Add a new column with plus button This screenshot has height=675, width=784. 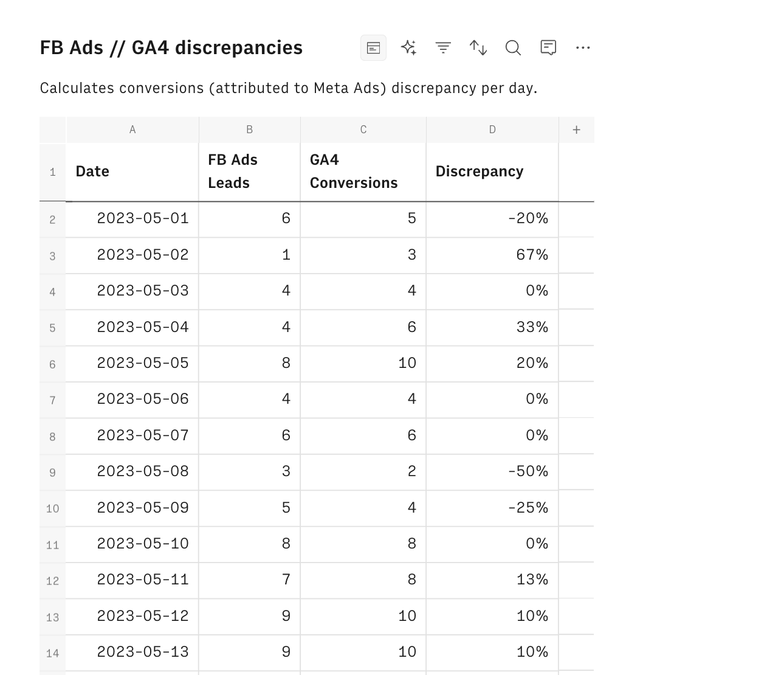point(576,130)
